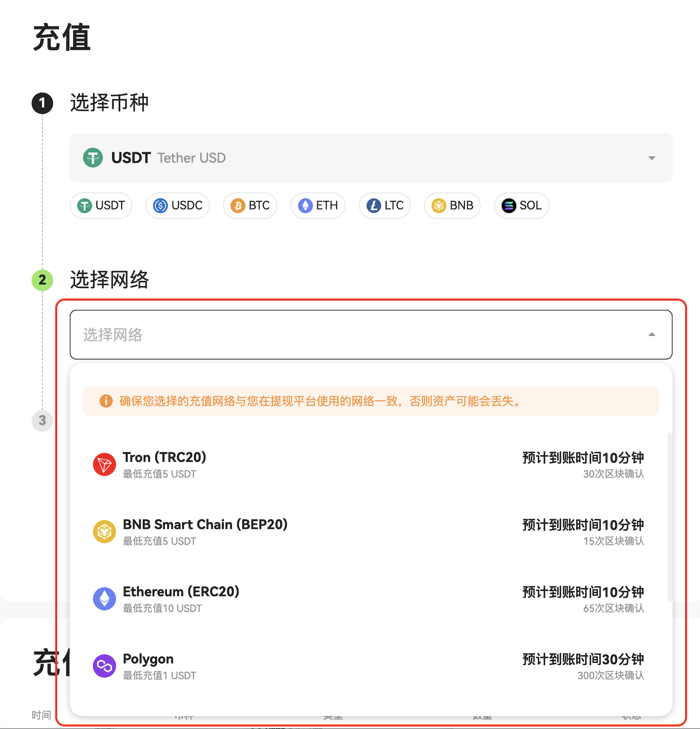700x729 pixels.
Task: Pick the SOL currency chip
Action: (522, 206)
